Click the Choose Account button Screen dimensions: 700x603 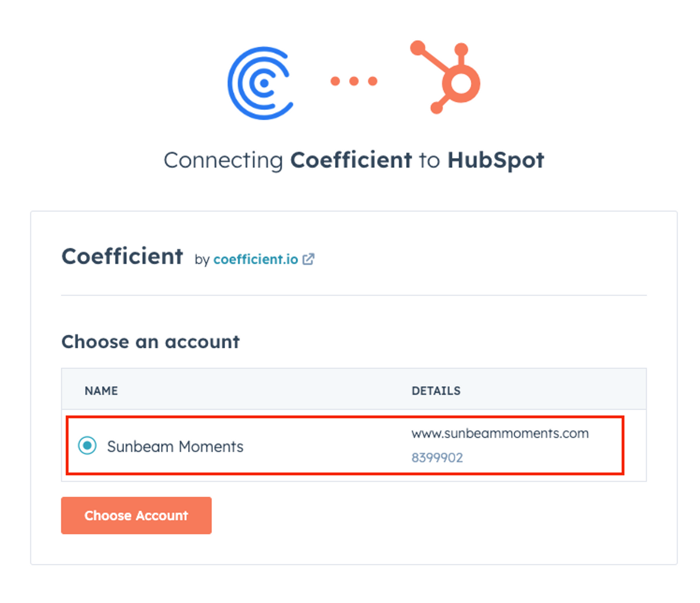pos(136,515)
